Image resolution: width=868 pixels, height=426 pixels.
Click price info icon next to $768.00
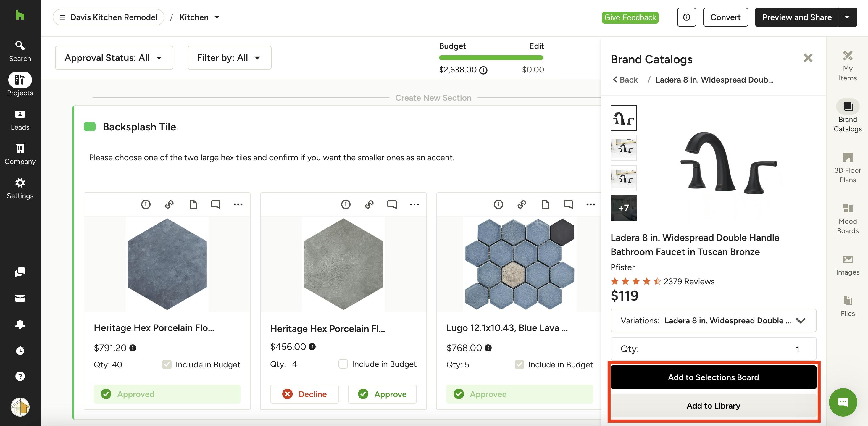tap(488, 348)
